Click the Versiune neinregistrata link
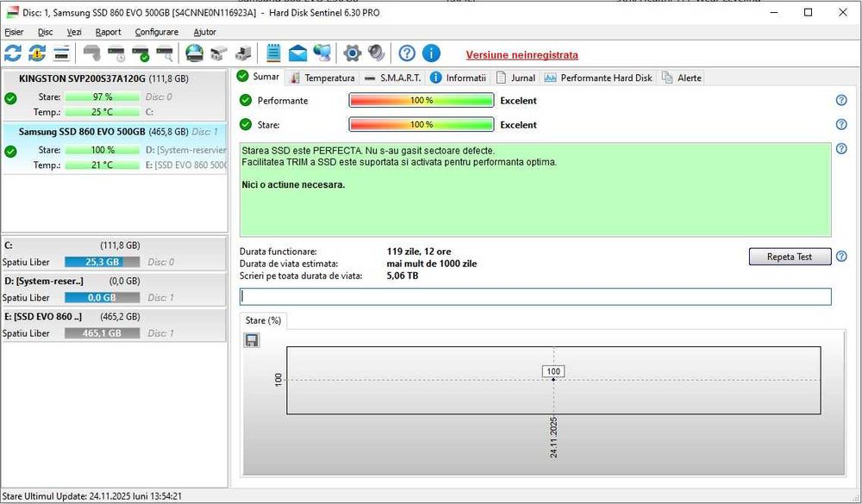The width and height of the screenshot is (862, 504). (x=522, y=55)
